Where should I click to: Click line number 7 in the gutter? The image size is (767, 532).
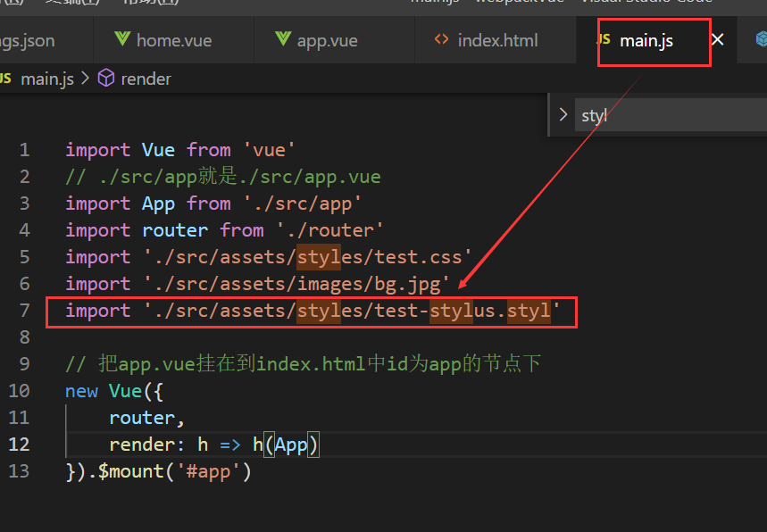(24, 311)
